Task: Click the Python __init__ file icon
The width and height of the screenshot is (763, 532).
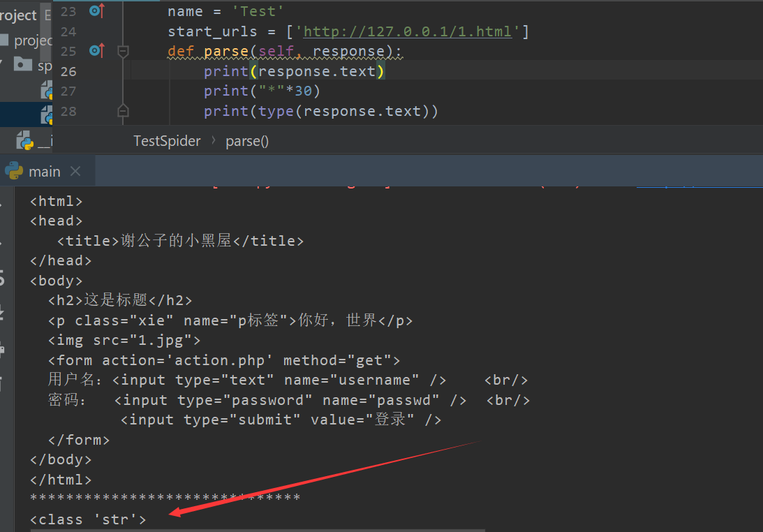Action: pos(25,140)
